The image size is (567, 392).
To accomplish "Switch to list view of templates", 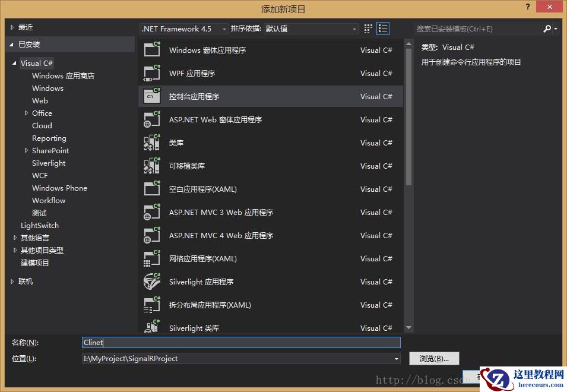I will click(383, 28).
